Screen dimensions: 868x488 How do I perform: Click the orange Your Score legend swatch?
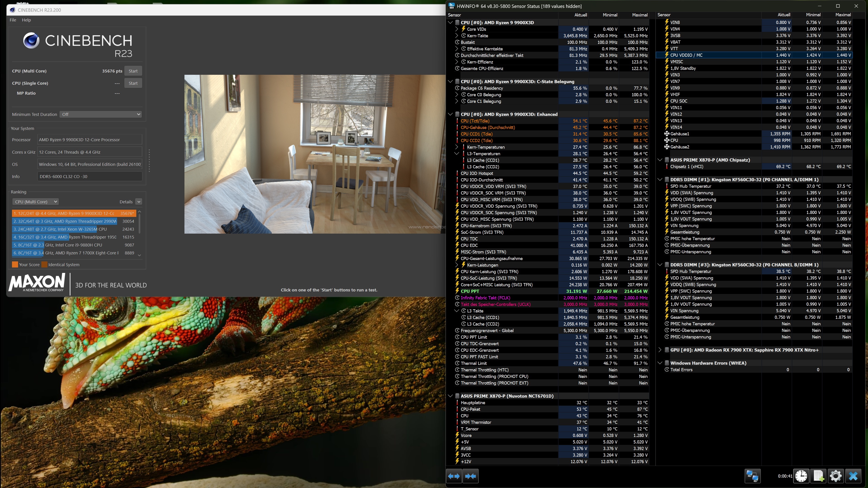pyautogui.click(x=15, y=264)
